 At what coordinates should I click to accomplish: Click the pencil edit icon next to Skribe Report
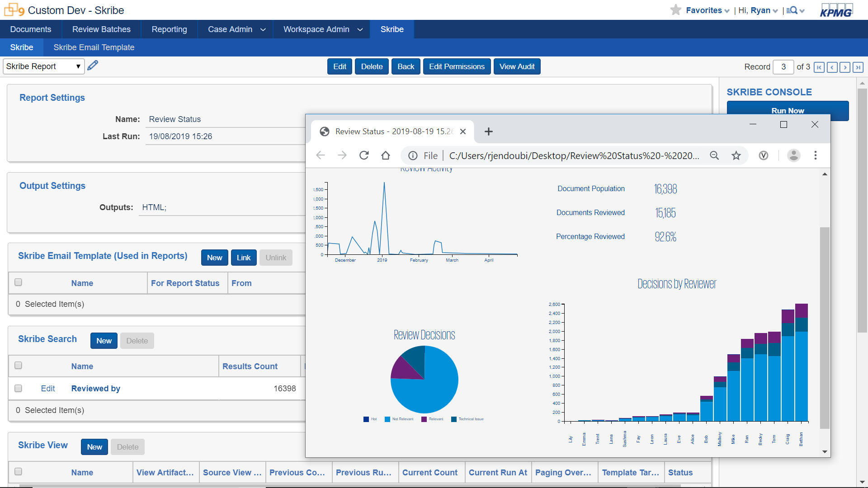coord(93,66)
